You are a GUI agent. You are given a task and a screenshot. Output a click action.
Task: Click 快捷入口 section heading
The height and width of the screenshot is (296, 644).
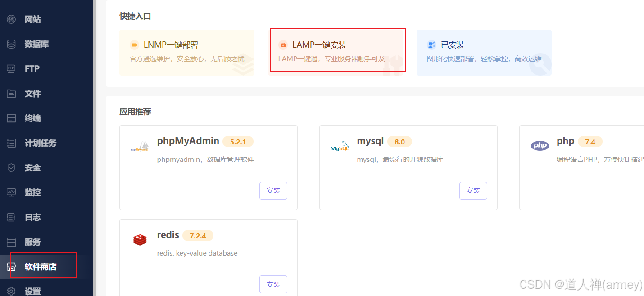click(135, 16)
